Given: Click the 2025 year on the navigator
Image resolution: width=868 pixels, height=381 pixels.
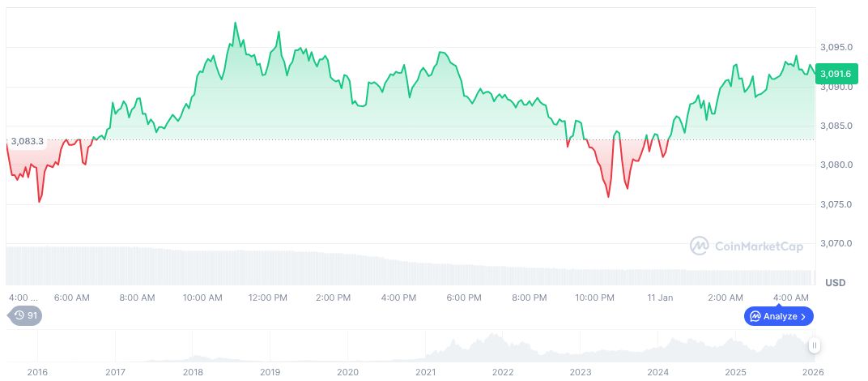Looking at the screenshot, I should pyautogui.click(x=735, y=371).
